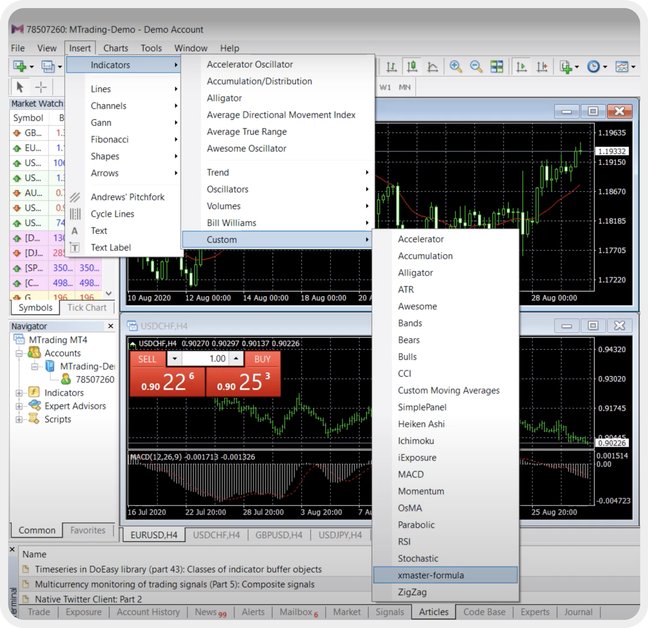This screenshot has height=628, width=648.
Task: Click the Text Label icon
Action: pyautogui.click(x=75, y=247)
